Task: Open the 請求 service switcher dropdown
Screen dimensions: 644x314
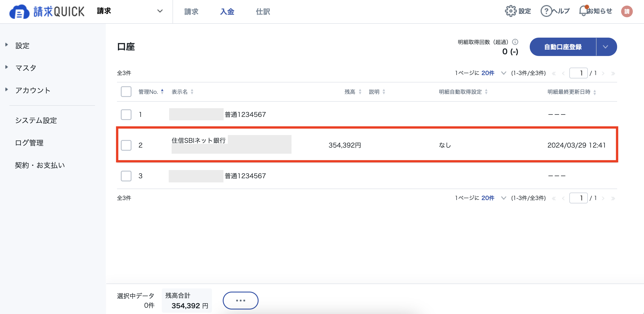Action: click(130, 11)
